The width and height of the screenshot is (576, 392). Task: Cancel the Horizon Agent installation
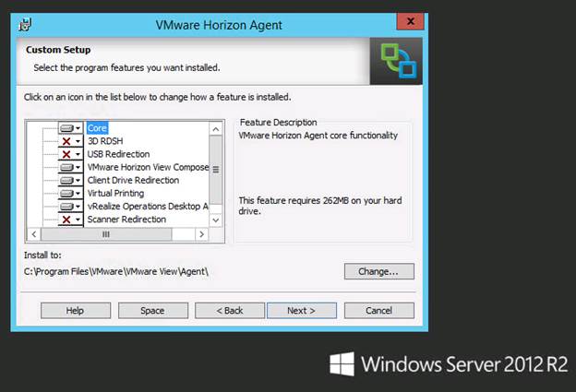379,311
